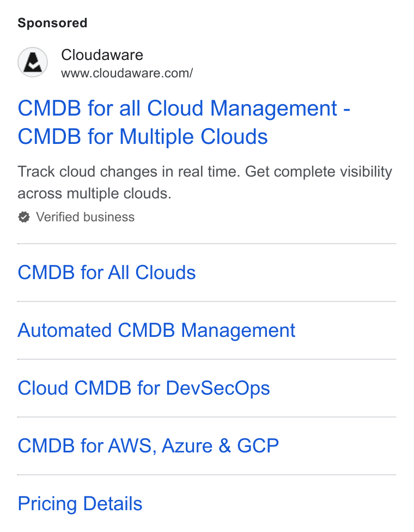Open CMDB for AWS, Azure & GCP link
Screen dimensions: 414x532
(x=148, y=446)
